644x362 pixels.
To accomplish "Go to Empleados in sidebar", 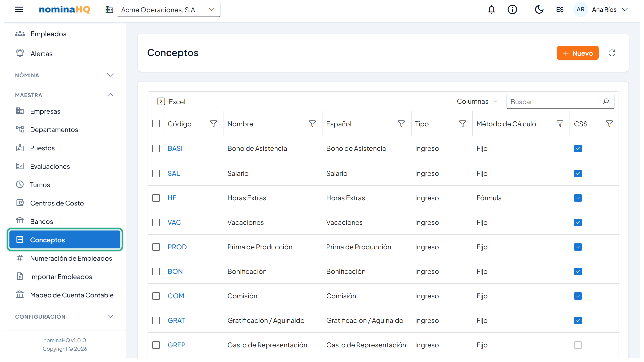I will click(x=48, y=34).
